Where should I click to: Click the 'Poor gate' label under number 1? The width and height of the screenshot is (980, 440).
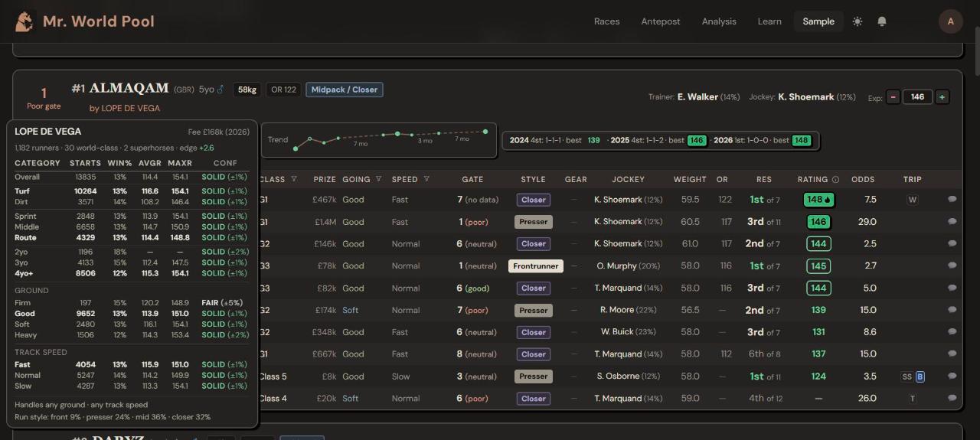[44, 106]
